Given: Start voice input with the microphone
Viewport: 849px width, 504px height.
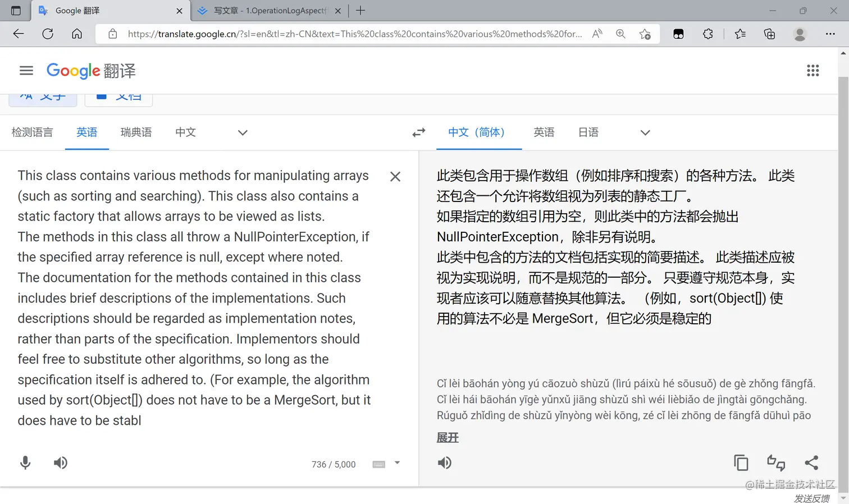Looking at the screenshot, I should pyautogui.click(x=25, y=462).
